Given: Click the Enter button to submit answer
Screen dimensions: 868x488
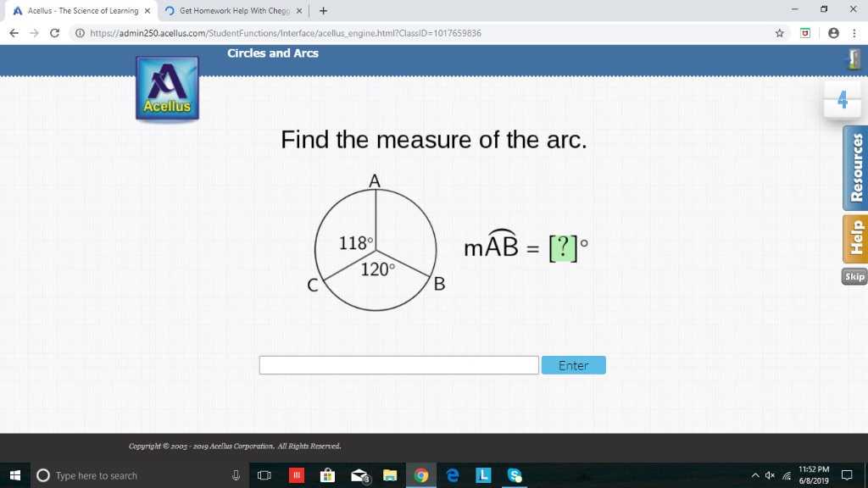Looking at the screenshot, I should point(573,364).
